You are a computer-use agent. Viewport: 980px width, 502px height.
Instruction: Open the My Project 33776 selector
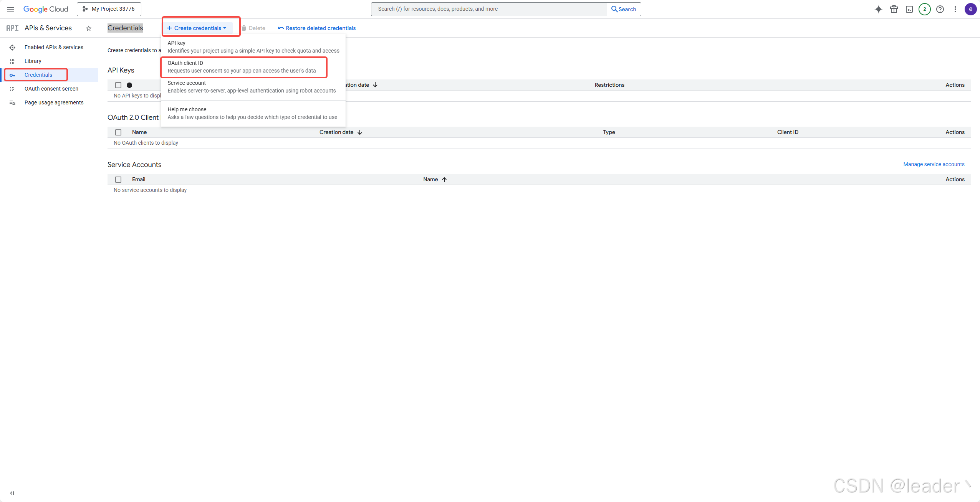tap(109, 9)
